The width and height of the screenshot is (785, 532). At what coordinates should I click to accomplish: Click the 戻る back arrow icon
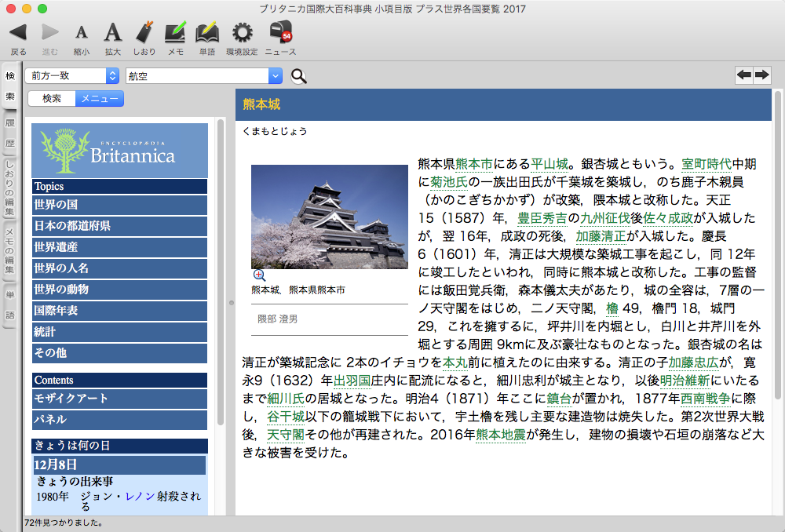18,33
